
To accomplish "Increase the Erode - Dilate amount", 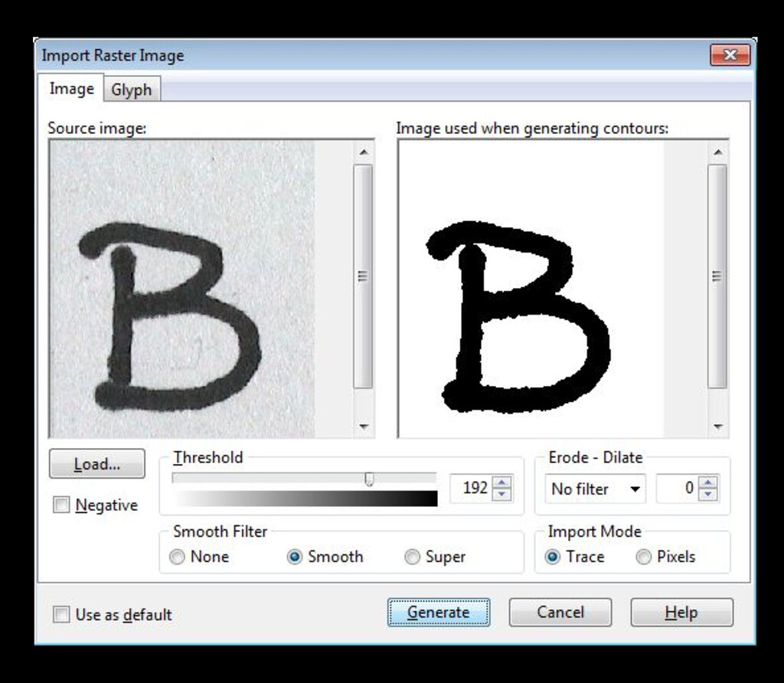I will coord(708,482).
